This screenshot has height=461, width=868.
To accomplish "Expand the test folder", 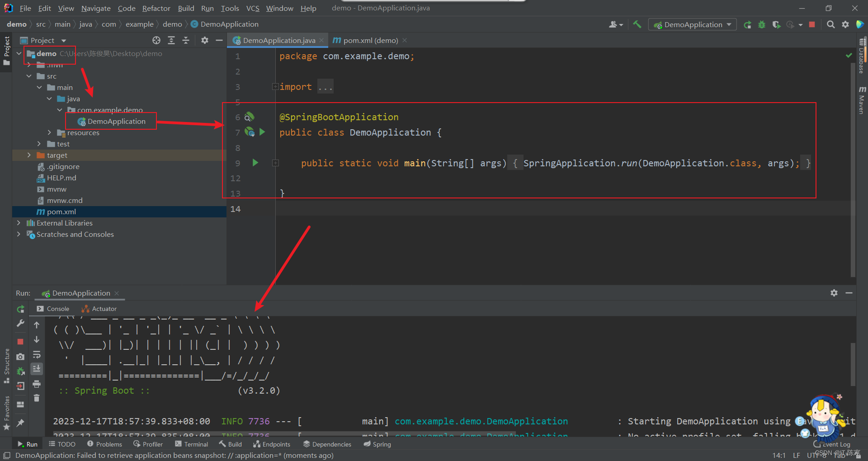I will tap(39, 144).
